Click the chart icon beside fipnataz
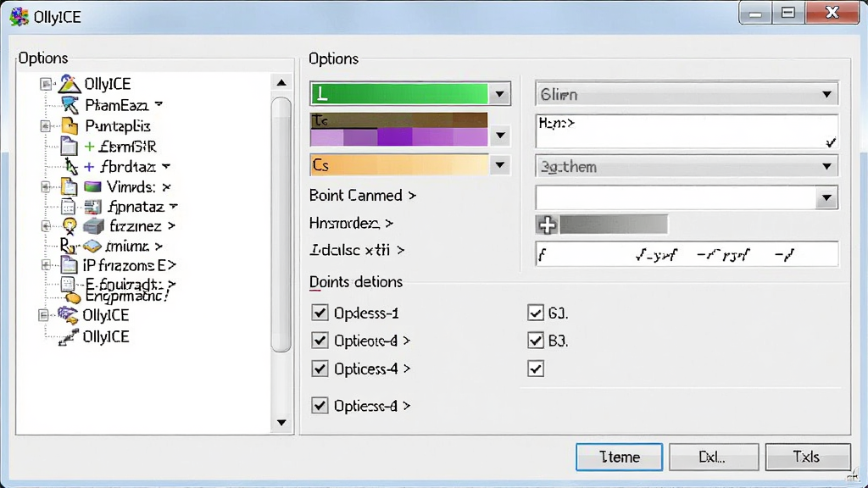Viewport: 868px width, 488px height. pyautogui.click(x=92, y=207)
